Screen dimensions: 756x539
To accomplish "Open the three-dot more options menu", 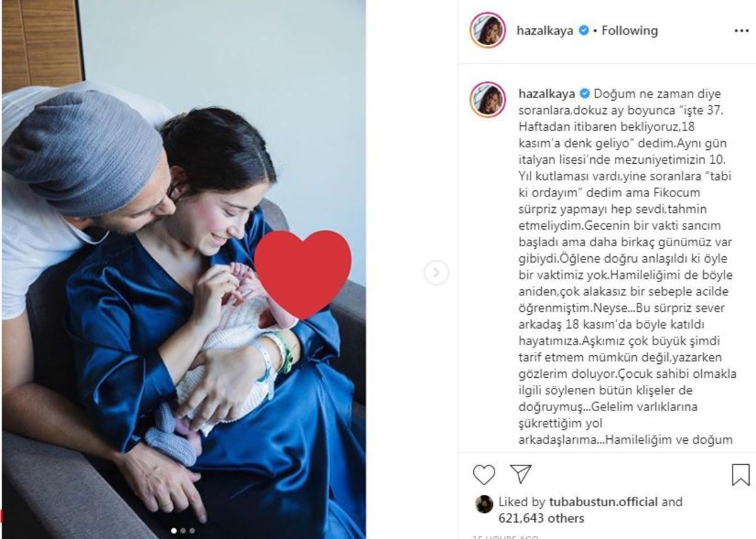I will (742, 31).
